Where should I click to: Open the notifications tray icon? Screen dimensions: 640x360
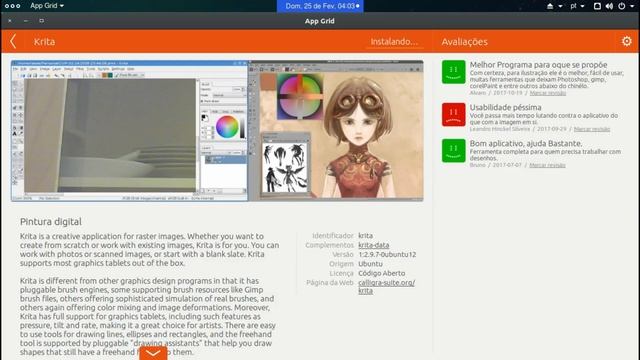[550, 6]
